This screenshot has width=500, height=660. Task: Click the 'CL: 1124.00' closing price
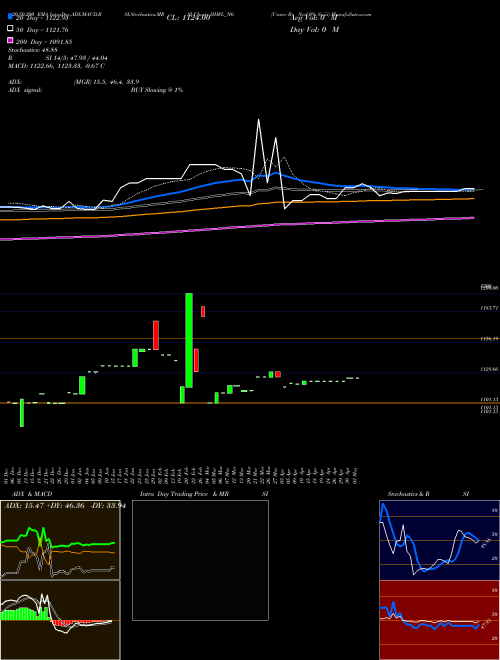pos(188,18)
